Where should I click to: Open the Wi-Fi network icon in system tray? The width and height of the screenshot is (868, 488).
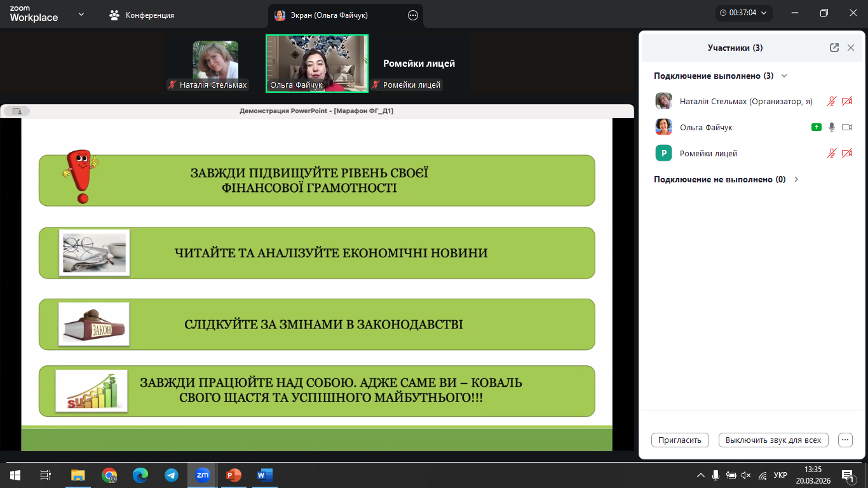coord(763,475)
